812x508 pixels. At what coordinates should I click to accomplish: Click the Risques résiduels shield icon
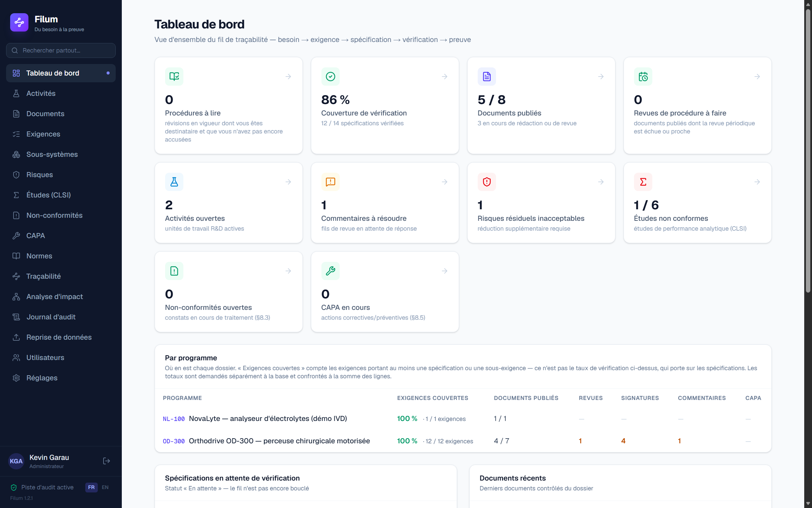[487, 182]
